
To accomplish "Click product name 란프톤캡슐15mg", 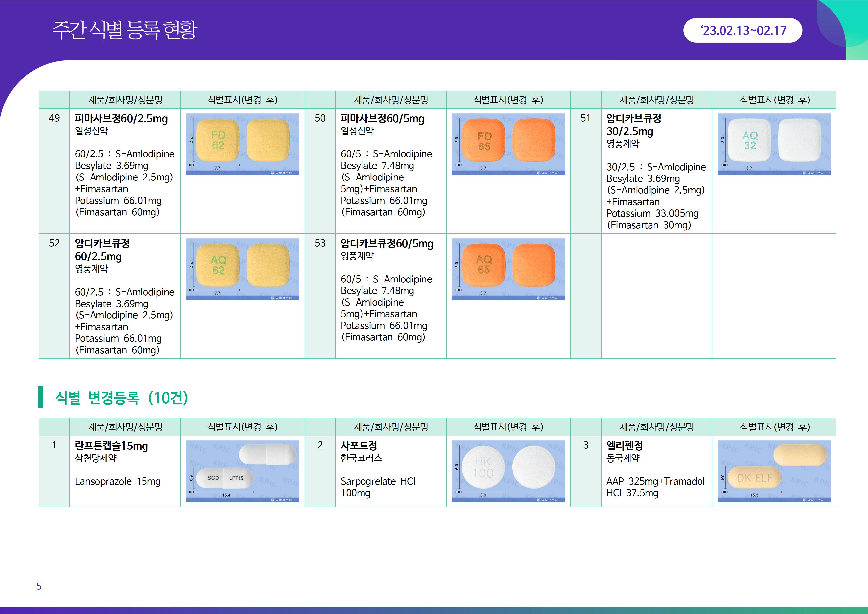I will coord(111,446).
